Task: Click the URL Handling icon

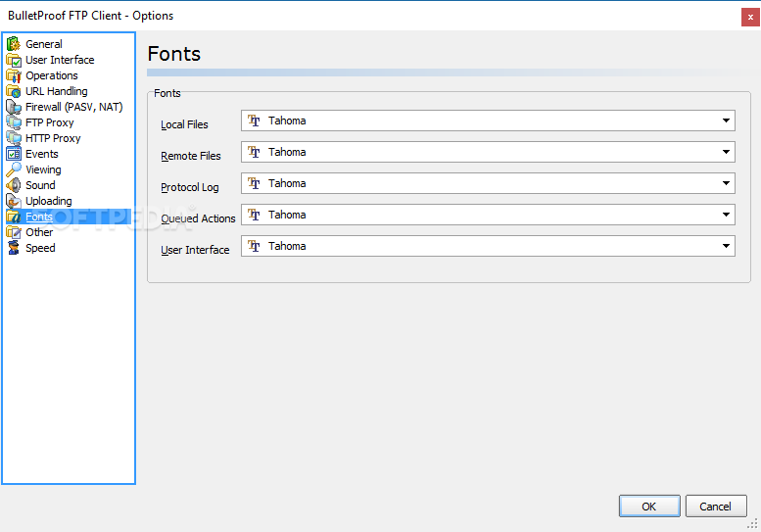Action: tap(14, 91)
